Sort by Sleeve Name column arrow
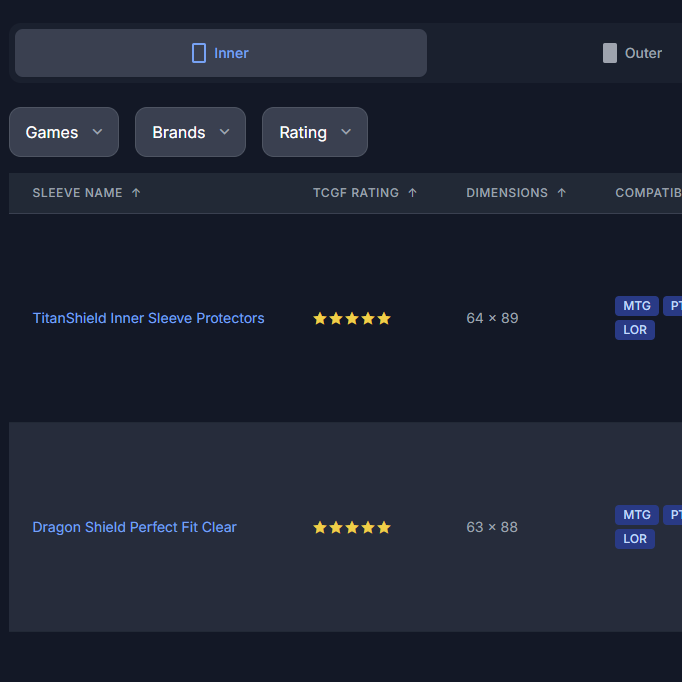Screen dimensions: 682x682 tap(136, 193)
